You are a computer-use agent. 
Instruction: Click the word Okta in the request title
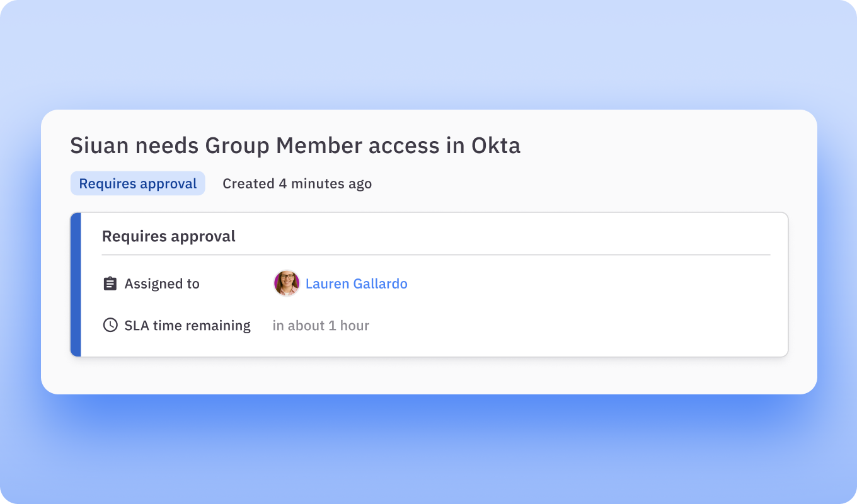[496, 146]
